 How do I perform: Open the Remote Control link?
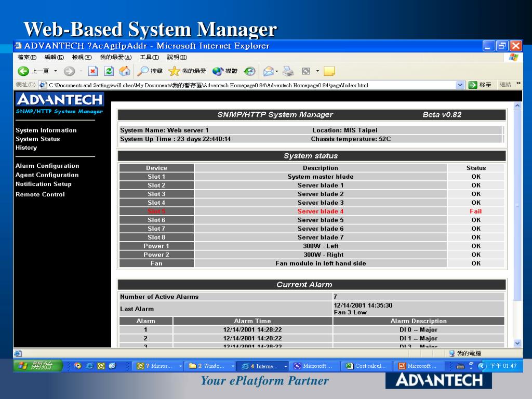click(x=40, y=194)
